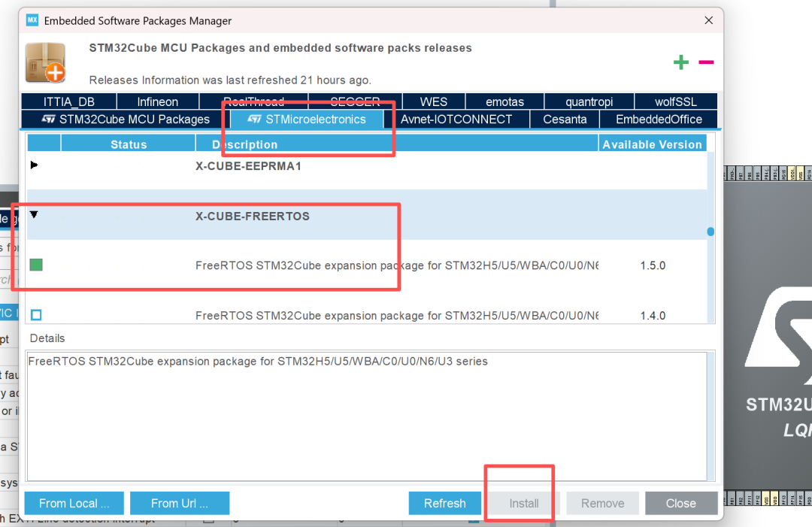This screenshot has width=812, height=527.
Task: Click the From Url ... button
Action: click(180, 503)
